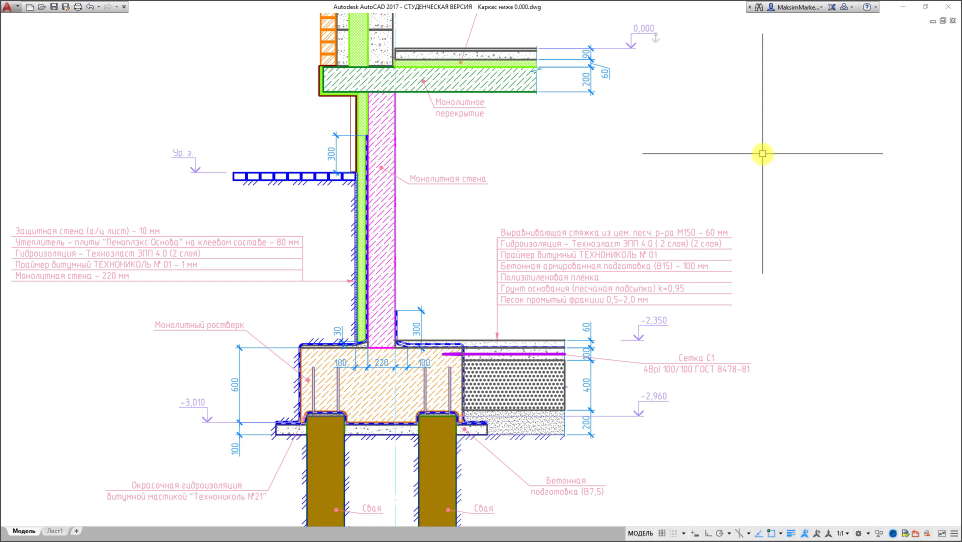The image size is (962, 542).
Task: Open the AutoCAD application menu logo
Action: click(7, 7)
